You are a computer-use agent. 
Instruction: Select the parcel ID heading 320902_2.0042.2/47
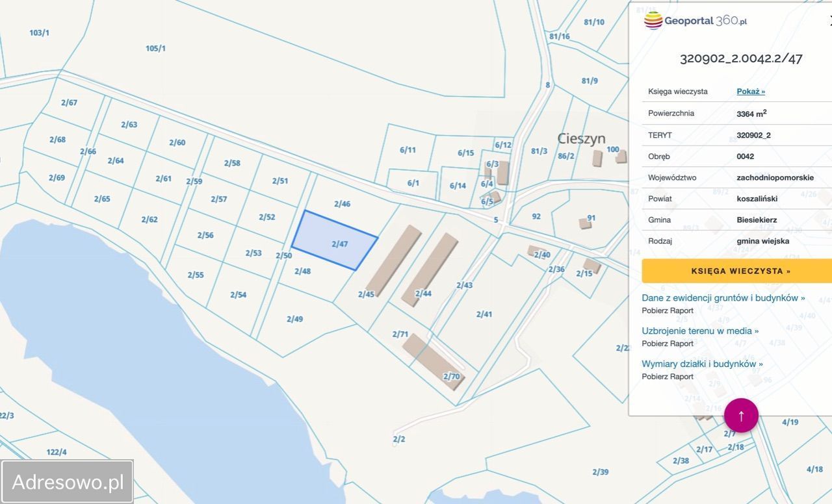point(741,58)
